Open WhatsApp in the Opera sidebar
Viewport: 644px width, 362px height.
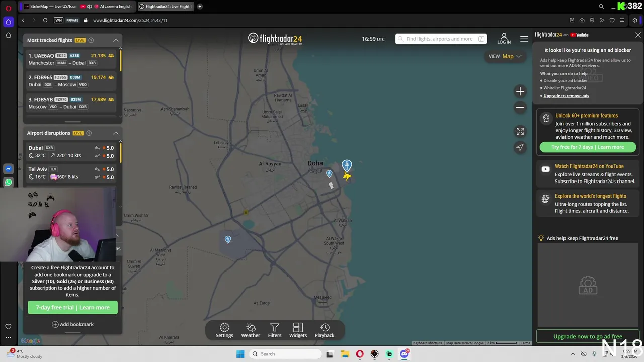coord(8,183)
